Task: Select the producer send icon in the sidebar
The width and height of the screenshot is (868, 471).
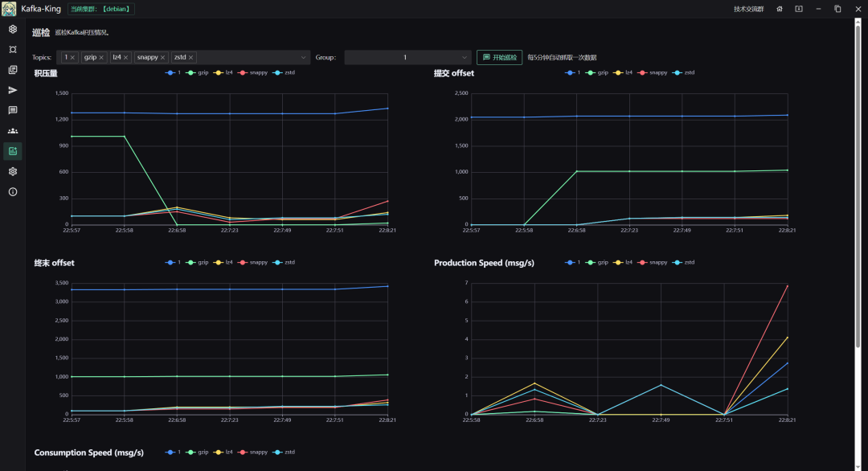Action: 12,89
